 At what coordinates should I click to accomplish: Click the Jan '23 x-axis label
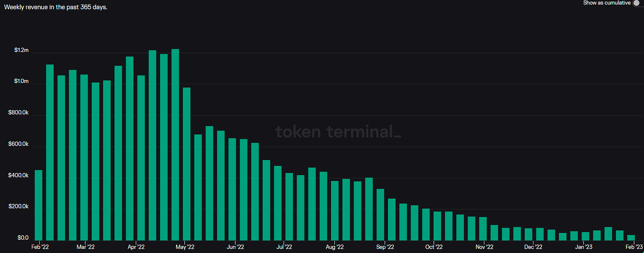pyautogui.click(x=584, y=247)
